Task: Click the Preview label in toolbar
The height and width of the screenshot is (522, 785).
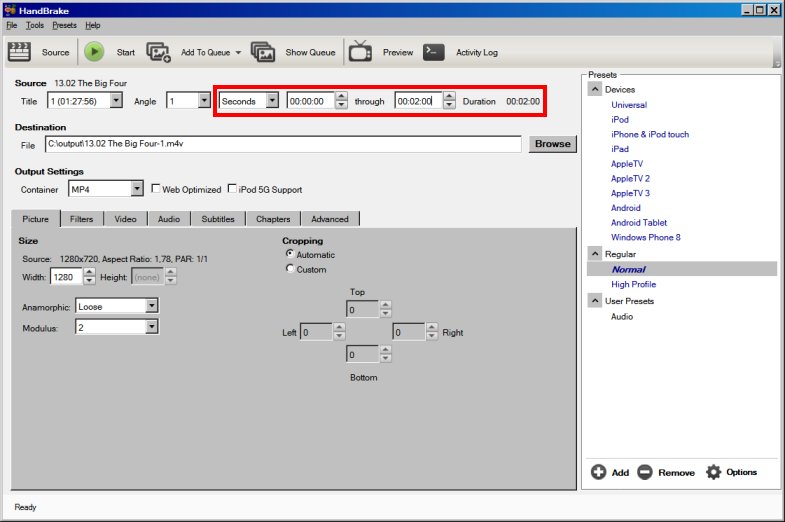Action: pyautogui.click(x=398, y=53)
